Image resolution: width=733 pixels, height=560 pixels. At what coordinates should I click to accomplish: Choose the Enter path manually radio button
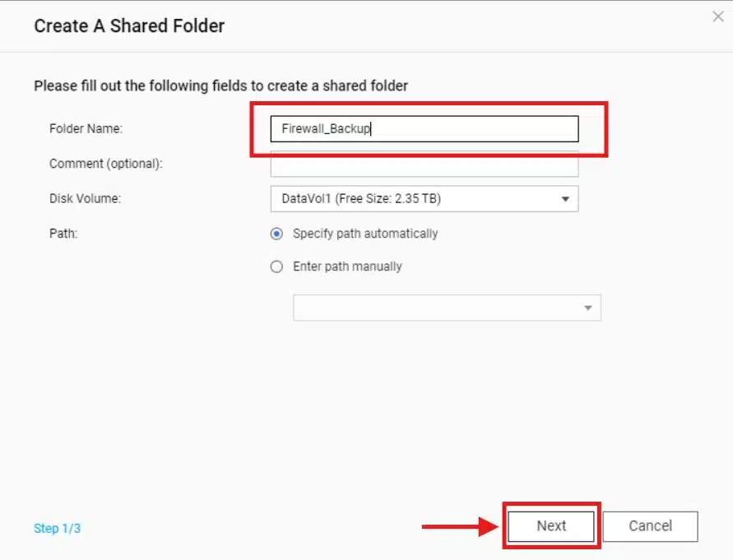coord(276,266)
